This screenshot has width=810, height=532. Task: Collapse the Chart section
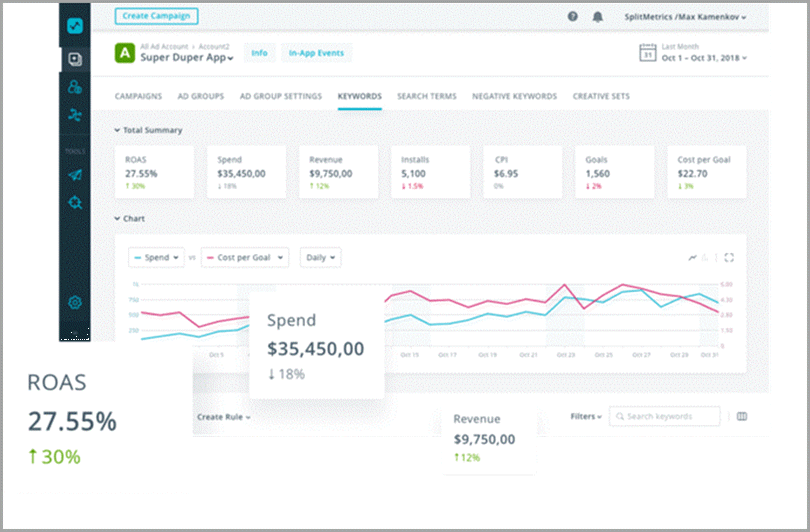click(117, 217)
